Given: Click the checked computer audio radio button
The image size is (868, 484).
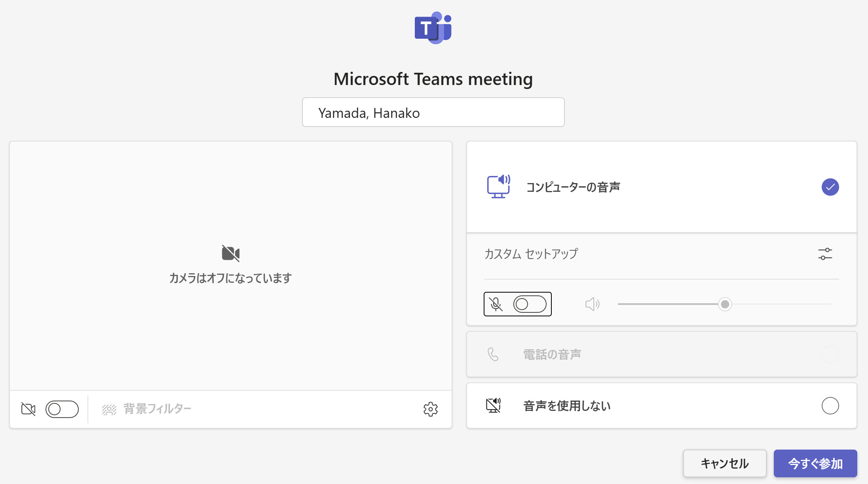Looking at the screenshot, I should [x=830, y=187].
